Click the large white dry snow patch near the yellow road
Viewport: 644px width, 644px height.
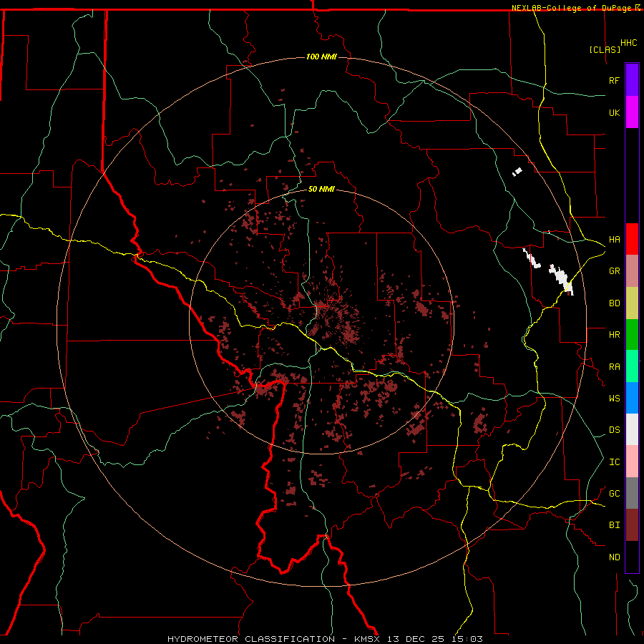562,278
